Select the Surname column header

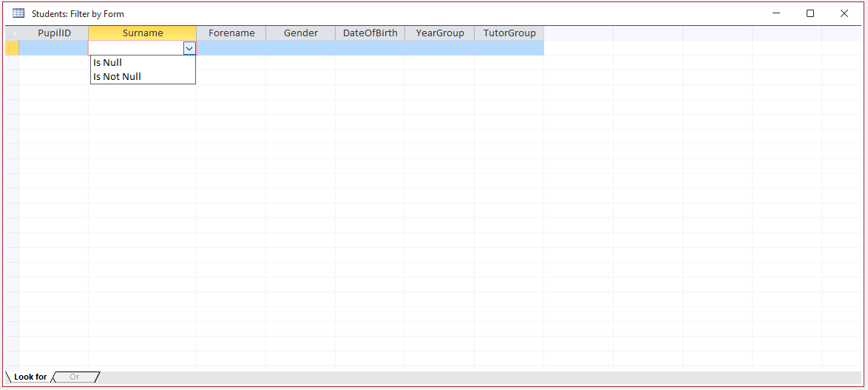pos(142,33)
